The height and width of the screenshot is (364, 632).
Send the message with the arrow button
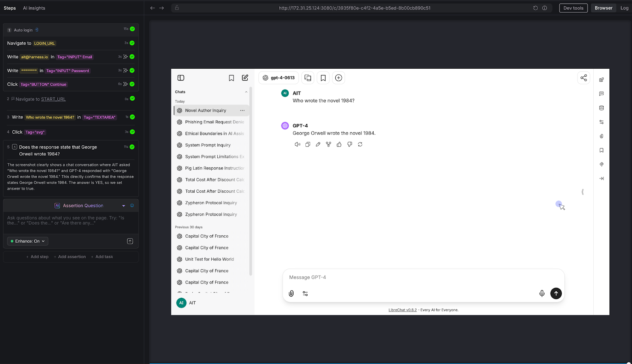(556, 293)
